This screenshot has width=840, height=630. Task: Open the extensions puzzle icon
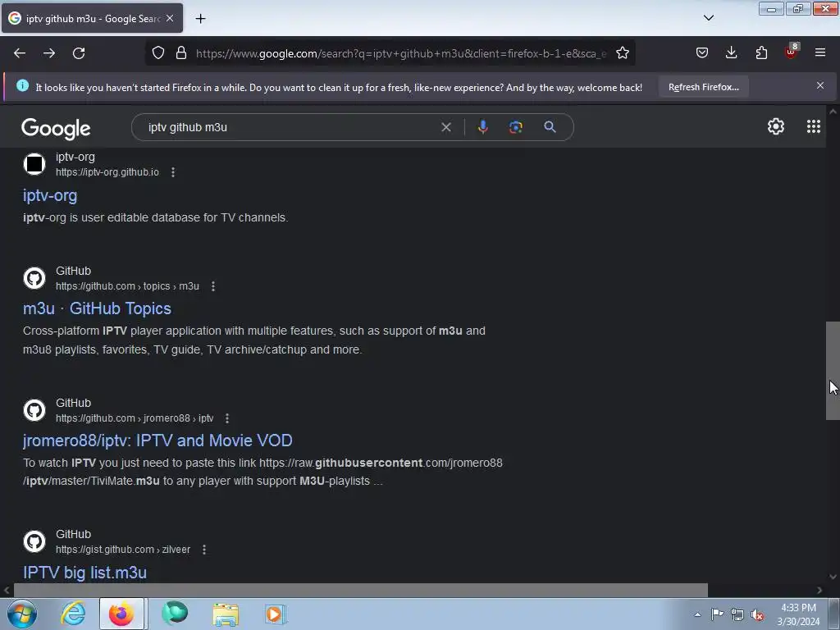[x=761, y=52]
